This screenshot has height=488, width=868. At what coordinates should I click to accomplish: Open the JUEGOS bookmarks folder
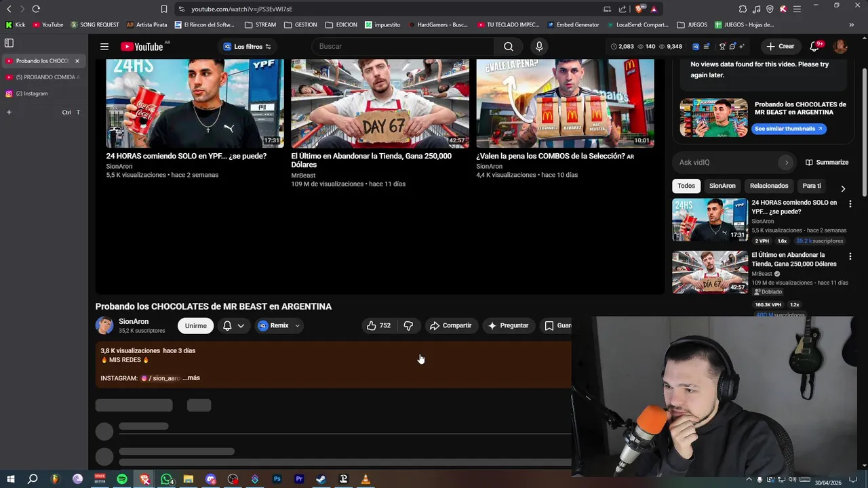692,24
